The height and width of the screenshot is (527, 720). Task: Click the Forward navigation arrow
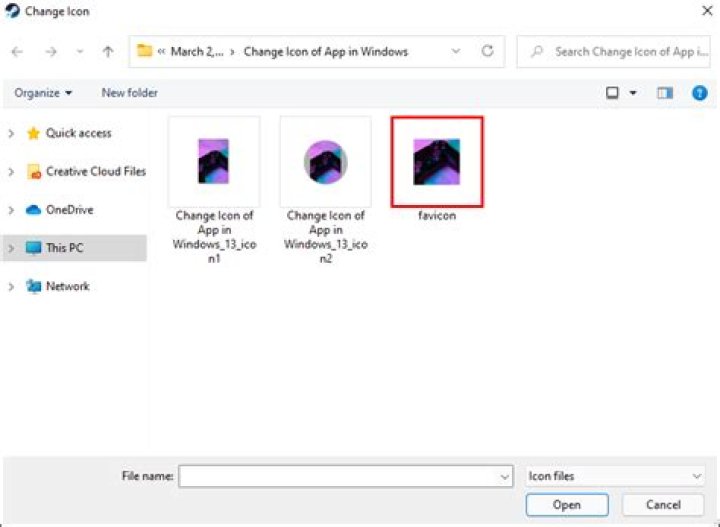(50, 51)
